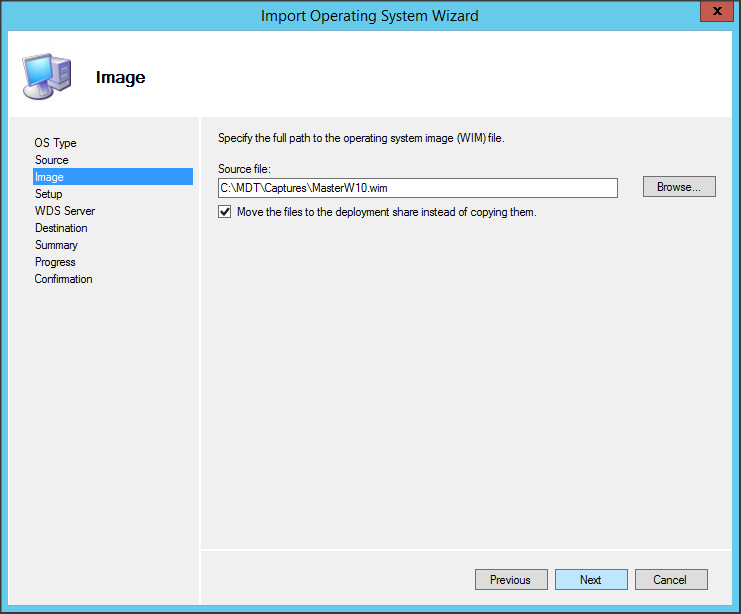This screenshot has height=614, width=741.
Task: Go to the Source step in sidebar
Action: (52, 160)
